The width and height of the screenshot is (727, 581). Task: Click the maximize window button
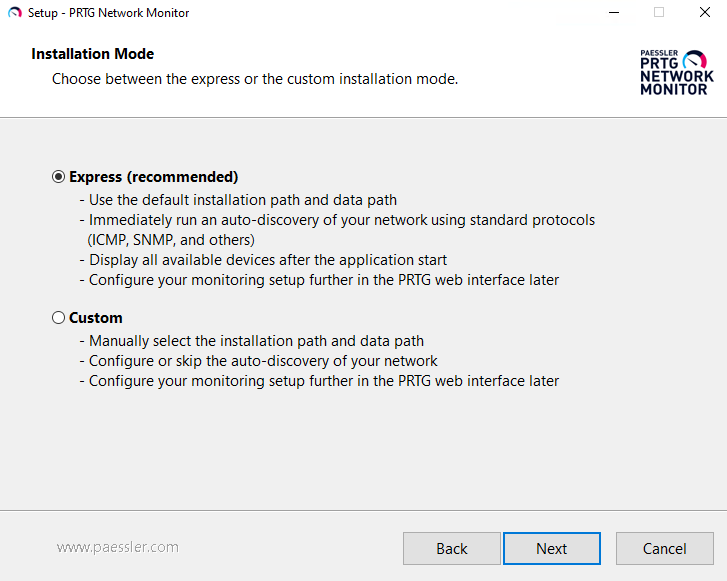(x=659, y=13)
